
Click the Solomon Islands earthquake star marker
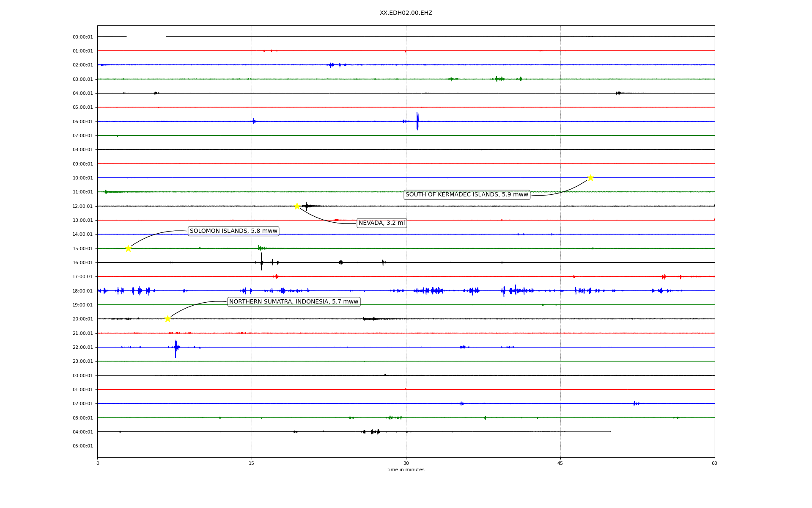tap(128, 248)
